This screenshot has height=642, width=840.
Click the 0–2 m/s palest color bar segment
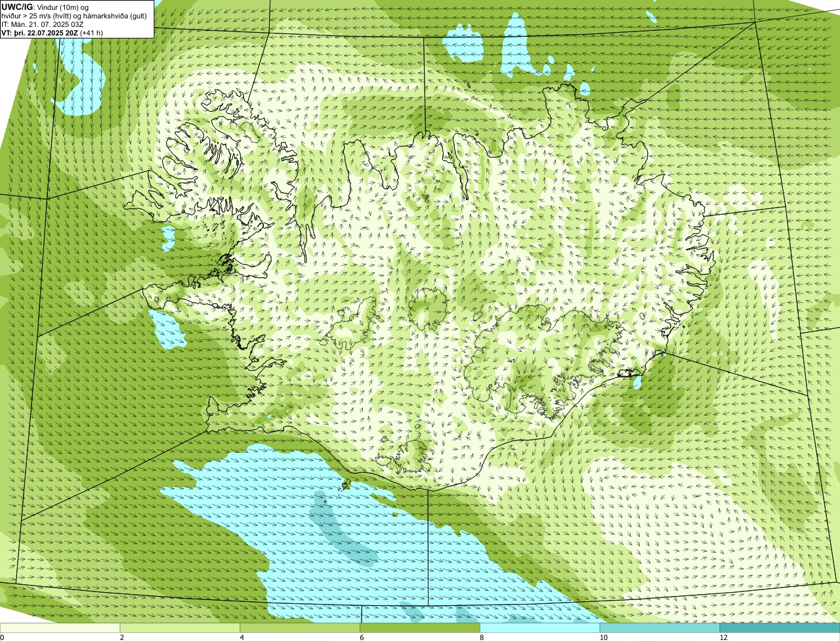(x=60, y=628)
